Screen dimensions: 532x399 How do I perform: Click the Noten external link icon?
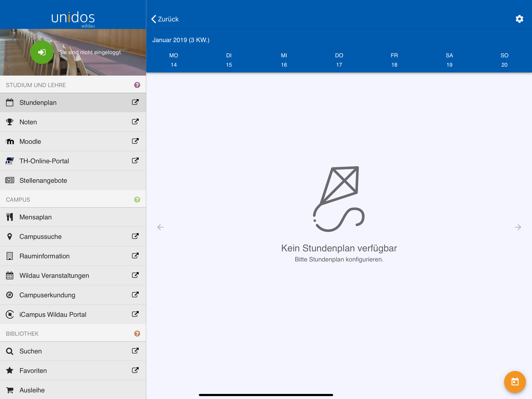click(x=135, y=122)
